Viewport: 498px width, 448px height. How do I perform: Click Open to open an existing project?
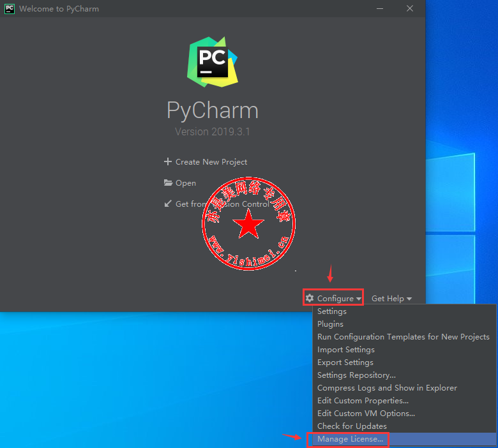pos(186,183)
